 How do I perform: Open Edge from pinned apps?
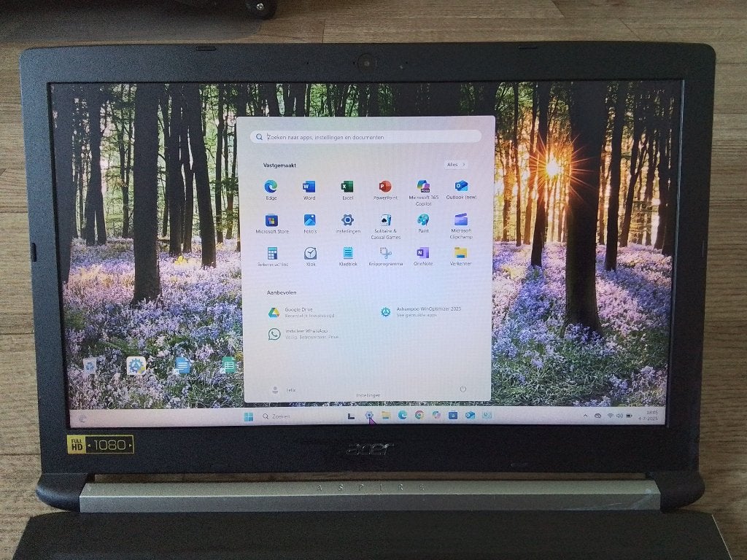click(x=271, y=190)
